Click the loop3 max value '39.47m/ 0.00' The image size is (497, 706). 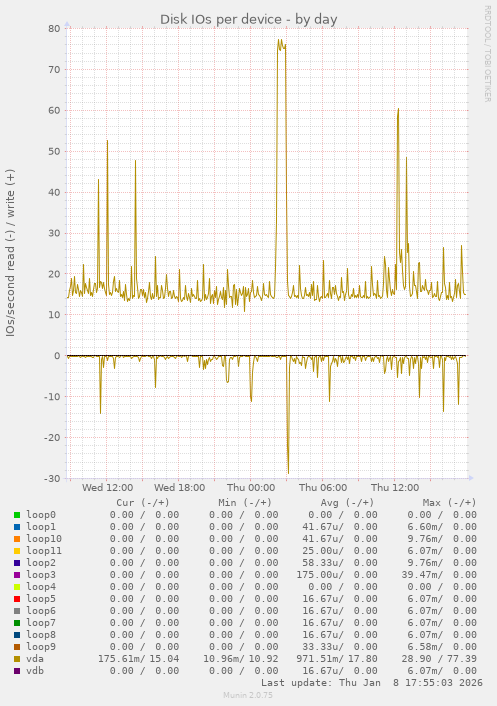click(x=439, y=575)
